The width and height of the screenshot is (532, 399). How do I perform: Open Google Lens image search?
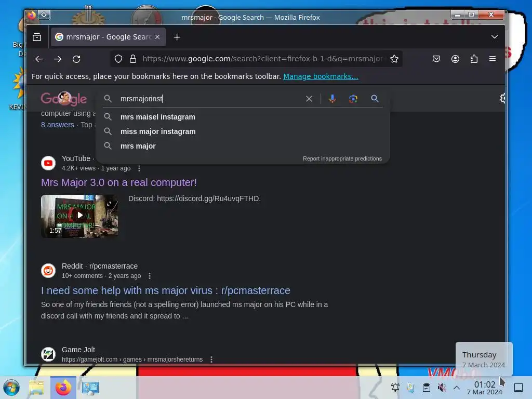tap(353, 99)
